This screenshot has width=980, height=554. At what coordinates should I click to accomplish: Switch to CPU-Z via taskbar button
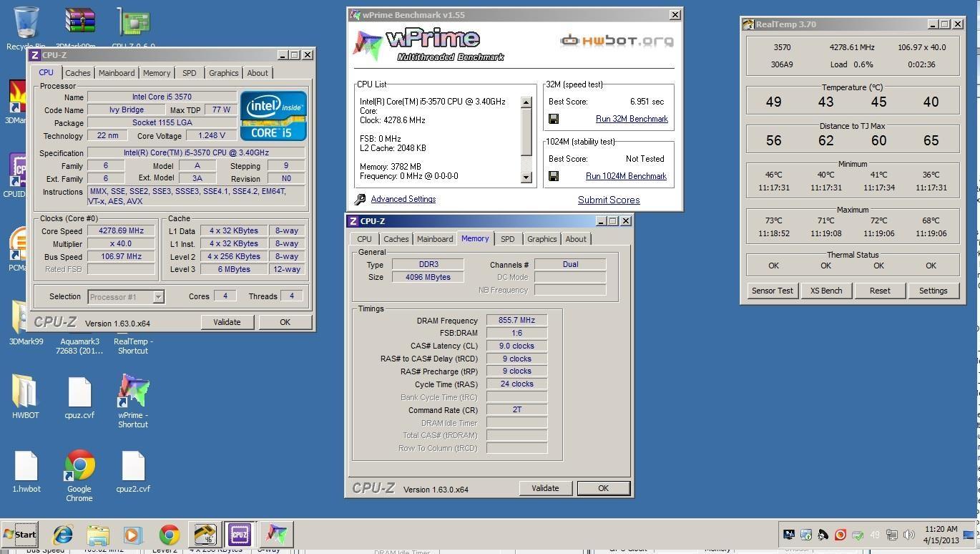[x=240, y=534]
